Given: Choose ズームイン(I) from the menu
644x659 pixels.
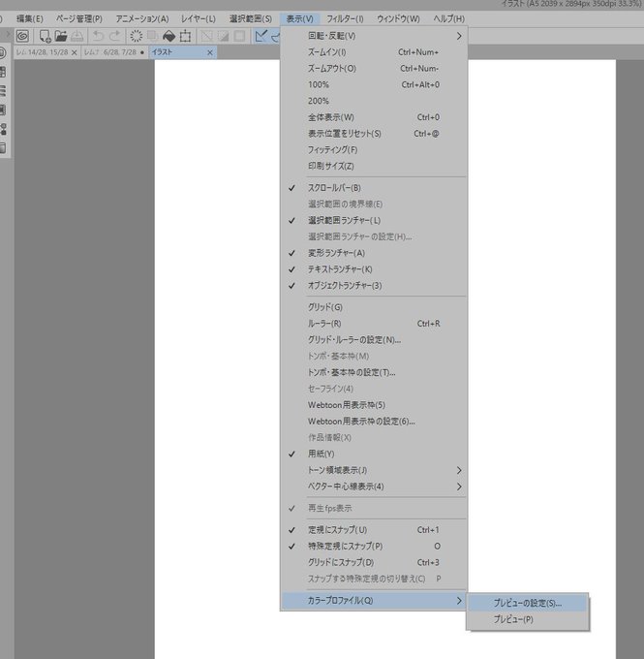Looking at the screenshot, I should click(374, 52).
